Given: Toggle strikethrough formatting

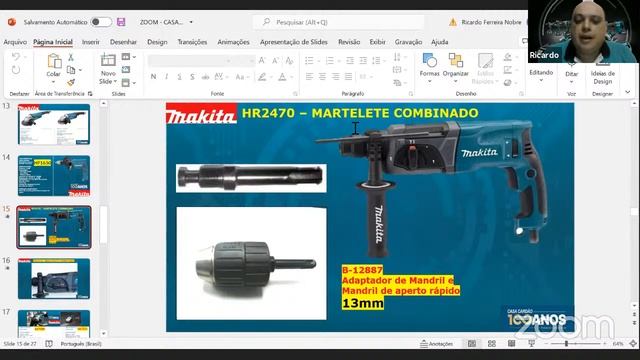Looking at the screenshot, I should pyautogui.click(x=205, y=77).
